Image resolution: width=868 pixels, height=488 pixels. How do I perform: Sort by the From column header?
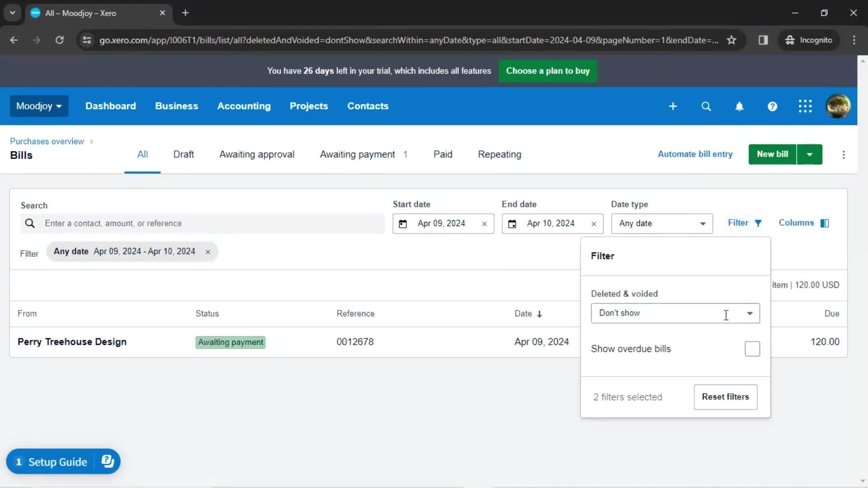click(27, 314)
